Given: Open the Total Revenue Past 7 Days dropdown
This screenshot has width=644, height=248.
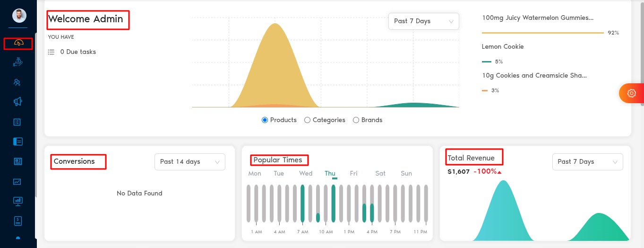Looking at the screenshot, I should coord(587,162).
